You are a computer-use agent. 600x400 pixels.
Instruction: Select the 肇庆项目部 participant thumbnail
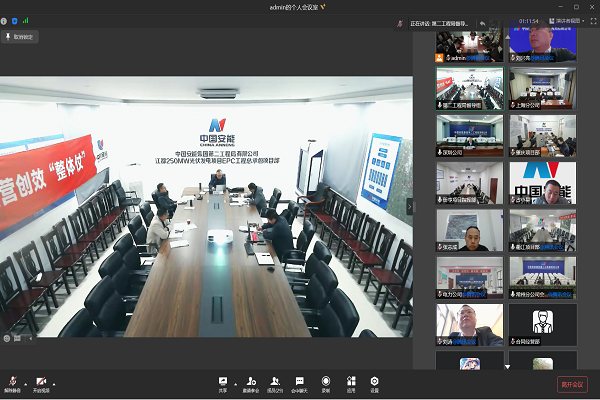tap(543, 136)
